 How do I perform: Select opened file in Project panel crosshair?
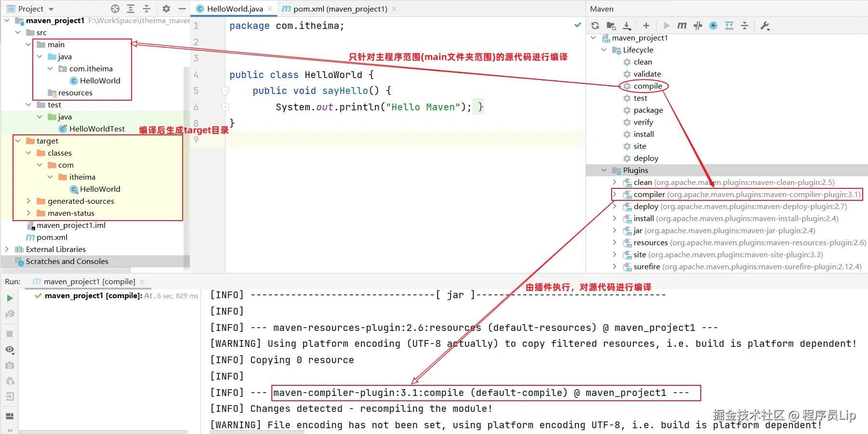114,8
